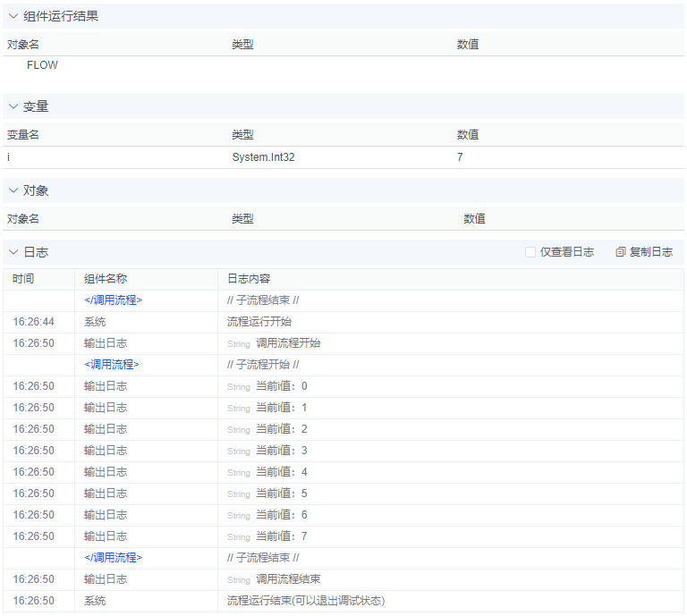Click the 复制日志 copy icon
Image resolution: width=687 pixels, height=616 pixels.
pyautogui.click(x=621, y=252)
